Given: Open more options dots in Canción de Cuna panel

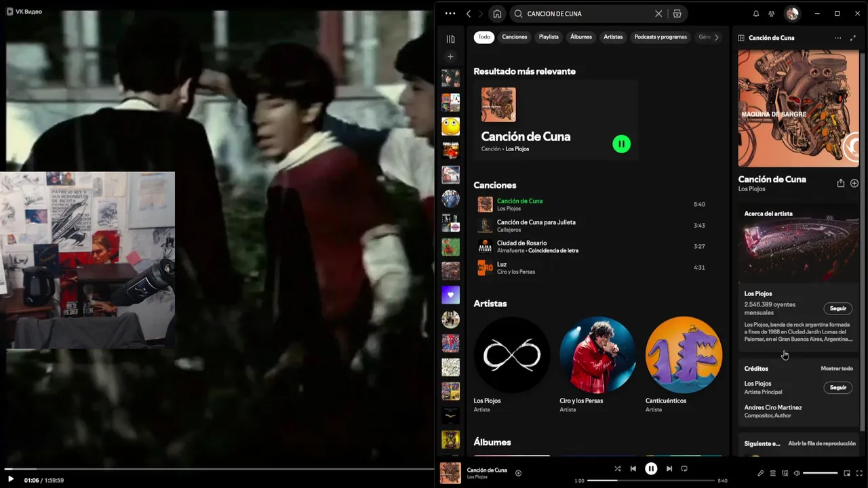Looking at the screenshot, I should pyautogui.click(x=838, y=38).
